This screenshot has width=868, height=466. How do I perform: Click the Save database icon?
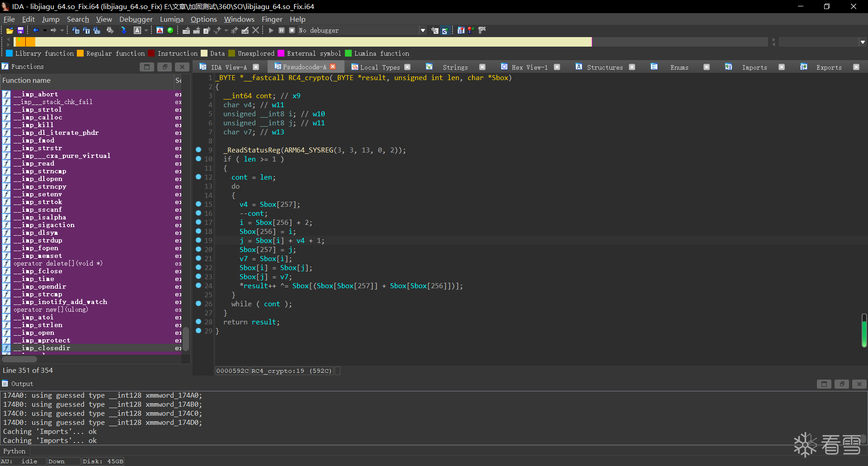pos(20,30)
